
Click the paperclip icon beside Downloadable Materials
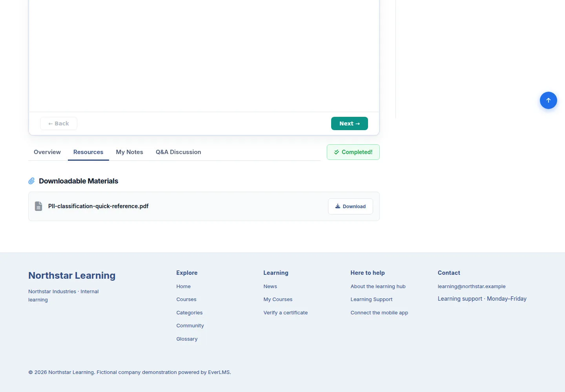[32, 181]
